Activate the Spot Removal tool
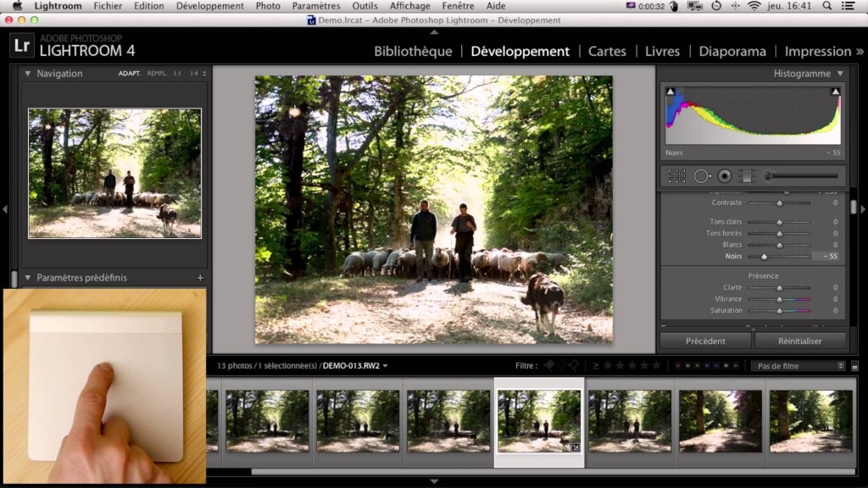 click(x=702, y=176)
